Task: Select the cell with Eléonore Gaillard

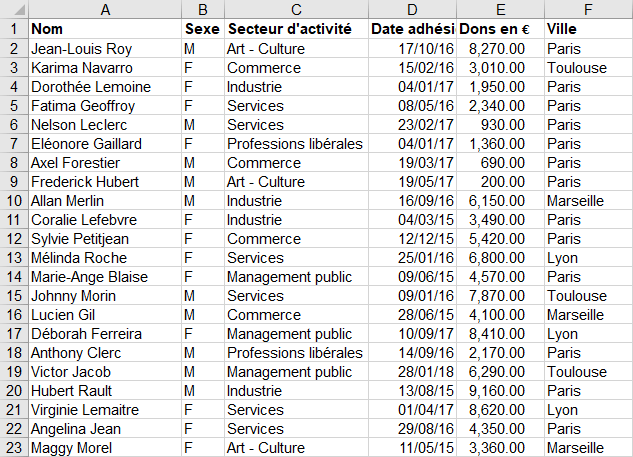Action: [x=105, y=144]
